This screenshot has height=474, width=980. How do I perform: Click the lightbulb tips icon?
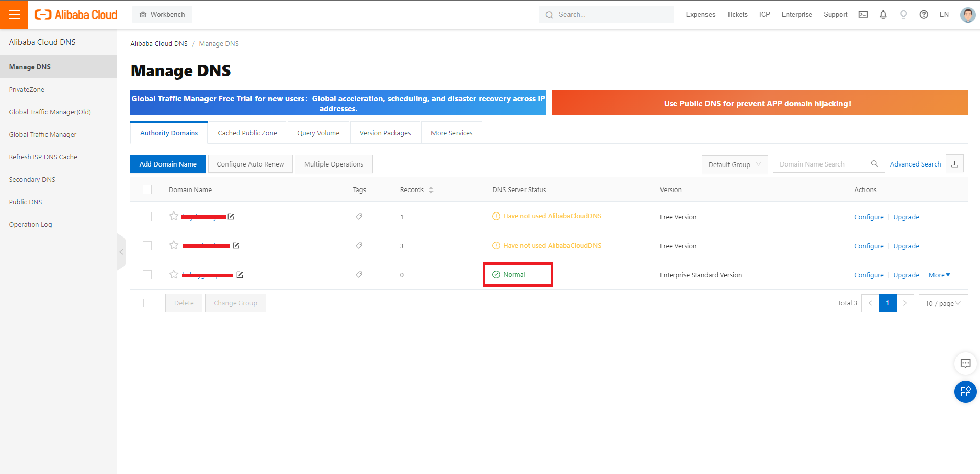(x=903, y=14)
